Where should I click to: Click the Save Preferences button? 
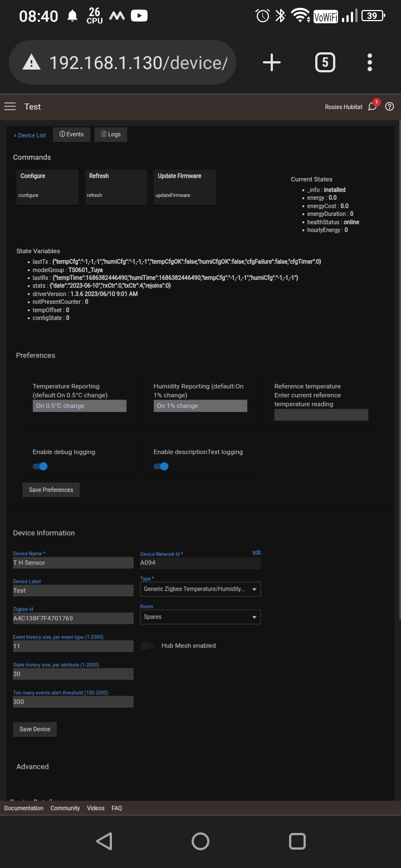pos(51,490)
